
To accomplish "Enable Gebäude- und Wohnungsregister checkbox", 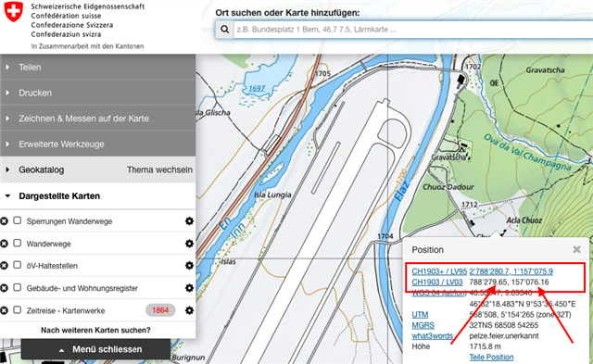I will coord(17,287).
